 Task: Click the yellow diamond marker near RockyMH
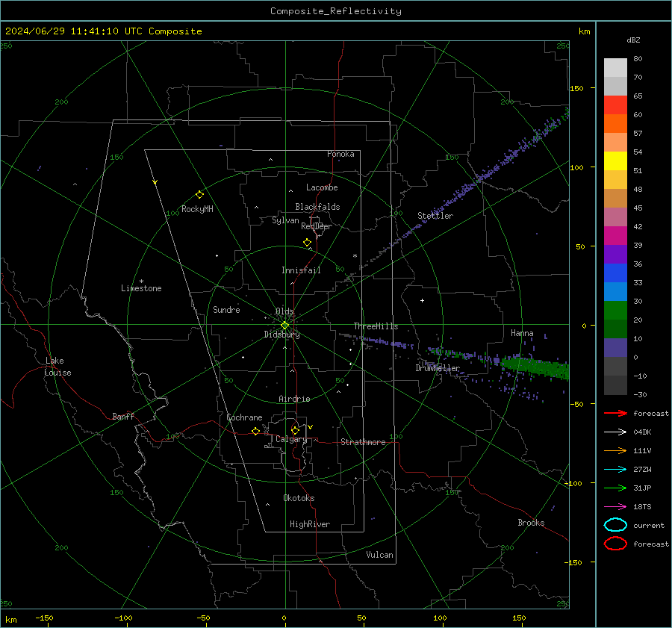[x=199, y=195]
